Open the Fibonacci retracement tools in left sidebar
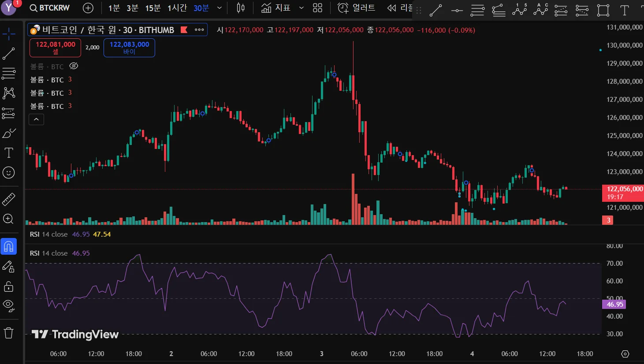 point(9,73)
